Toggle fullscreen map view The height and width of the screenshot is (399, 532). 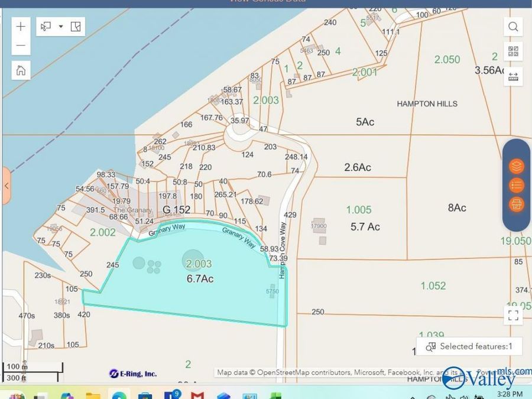pos(513,315)
